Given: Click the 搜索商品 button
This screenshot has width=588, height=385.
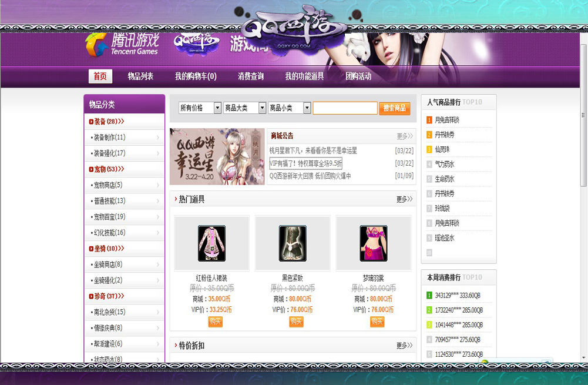Looking at the screenshot, I should coord(395,108).
